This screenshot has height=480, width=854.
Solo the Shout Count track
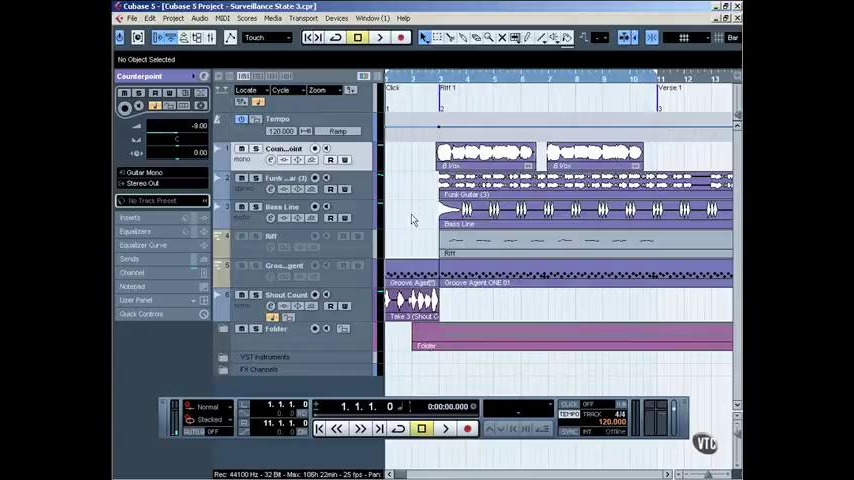click(x=255, y=295)
